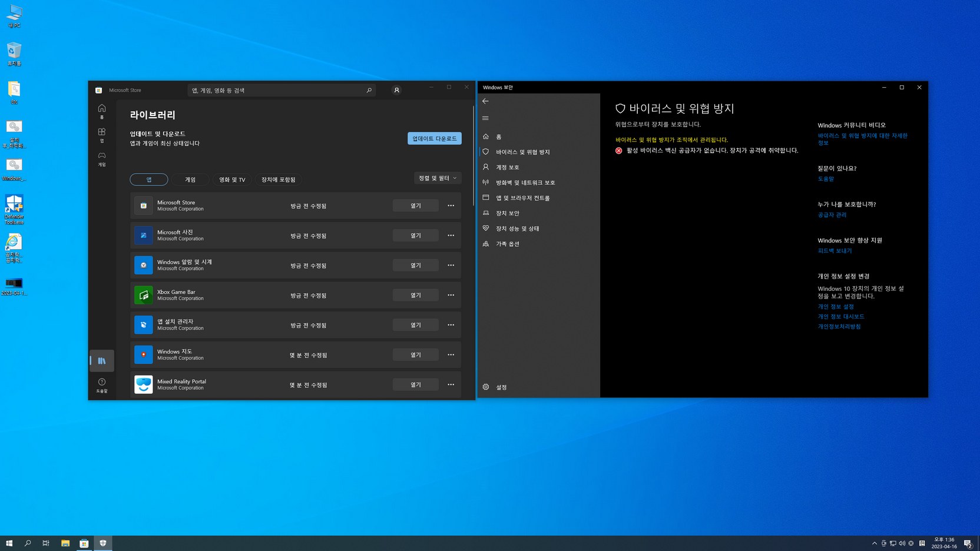980x551 pixels.
Task: Open more options for Mixed Reality Portal
Action: (x=451, y=384)
